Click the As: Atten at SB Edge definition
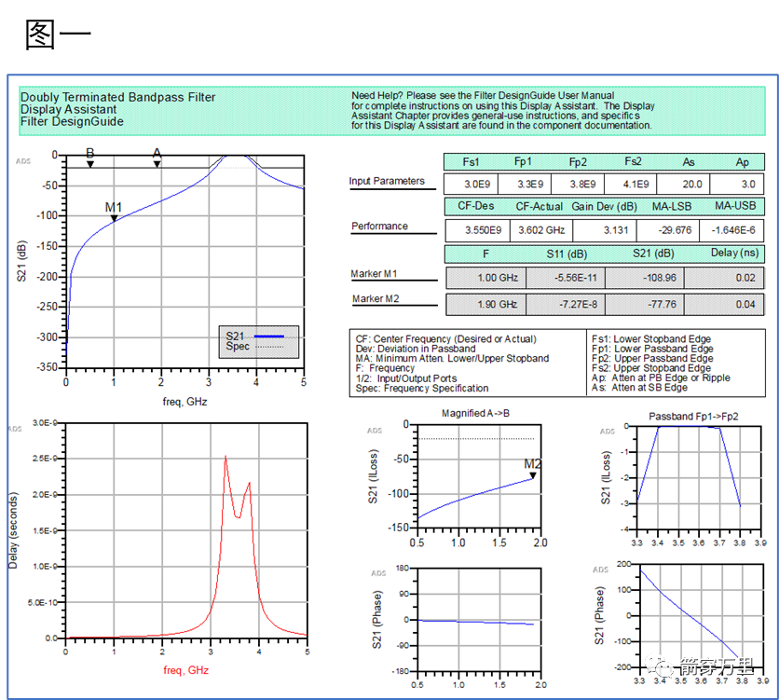The height and width of the screenshot is (700, 779). pos(639,388)
